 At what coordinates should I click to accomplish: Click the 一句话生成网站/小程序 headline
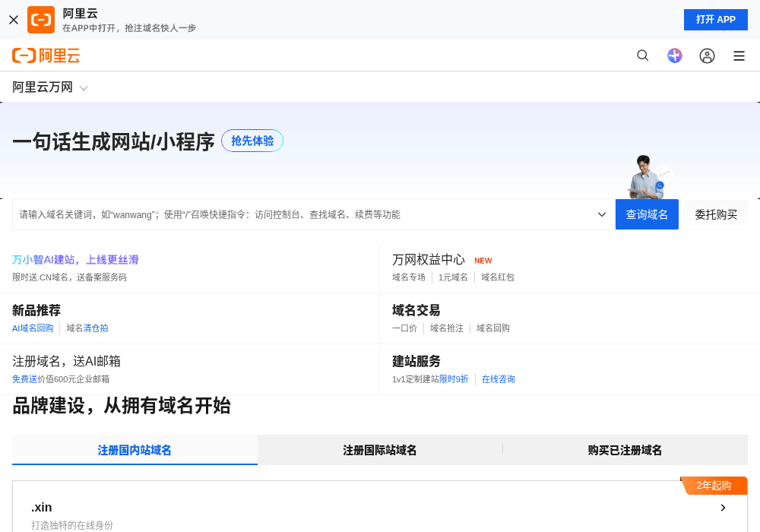(113, 141)
